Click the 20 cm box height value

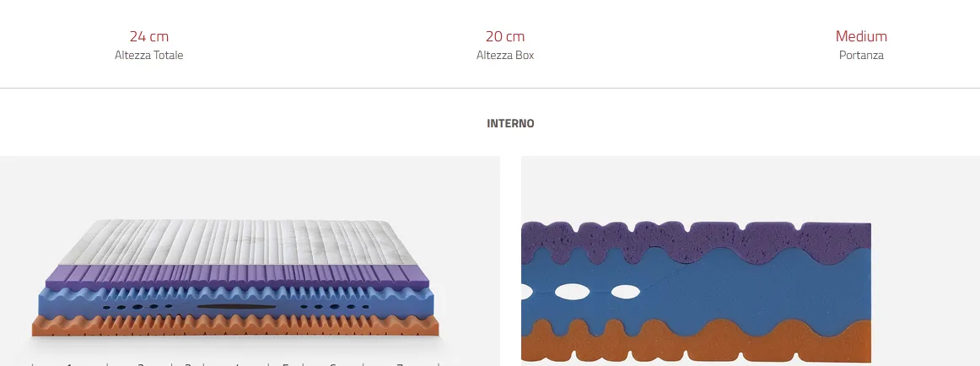tap(505, 36)
